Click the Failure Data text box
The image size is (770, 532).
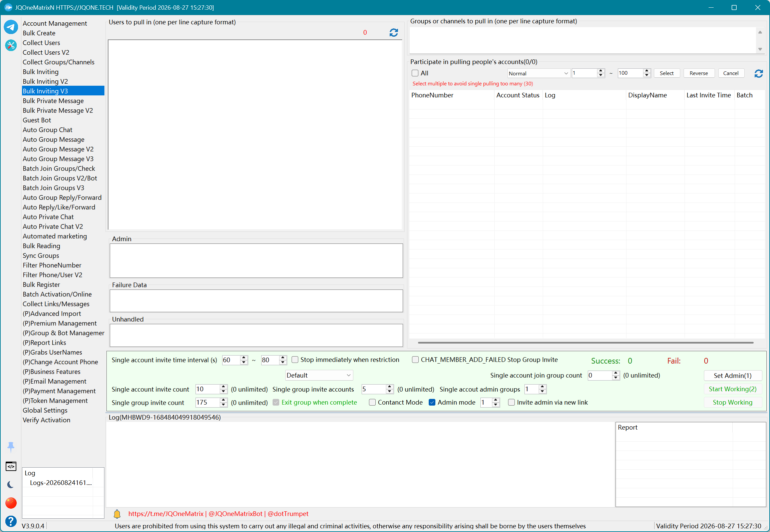coord(256,301)
